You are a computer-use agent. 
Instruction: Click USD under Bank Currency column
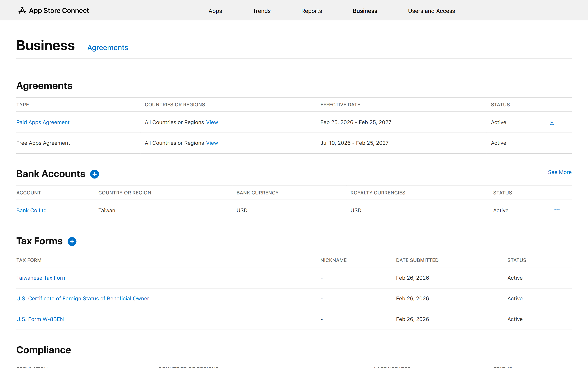point(242,211)
